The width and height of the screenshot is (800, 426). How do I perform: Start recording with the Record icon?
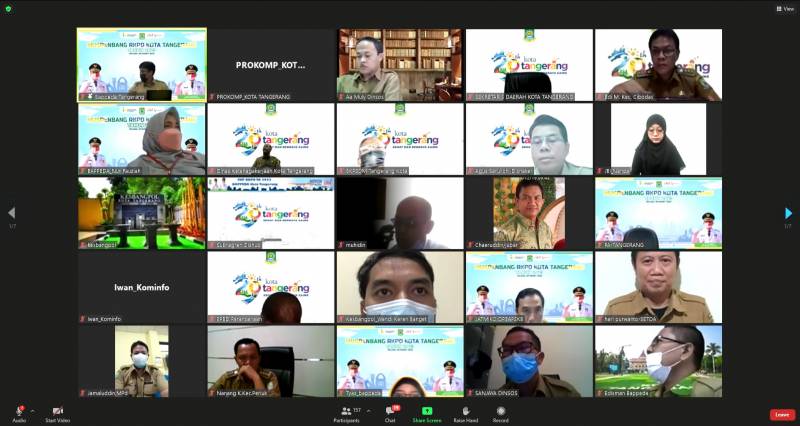(x=500, y=411)
